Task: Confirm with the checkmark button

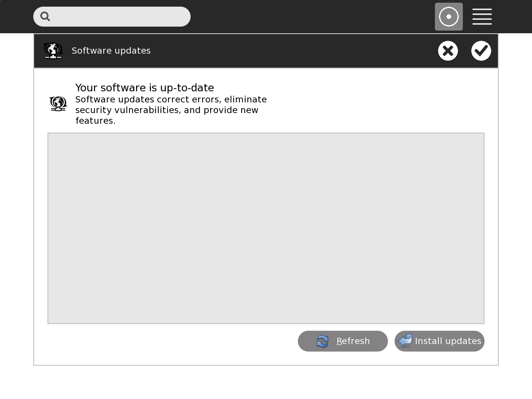Action: [x=481, y=51]
